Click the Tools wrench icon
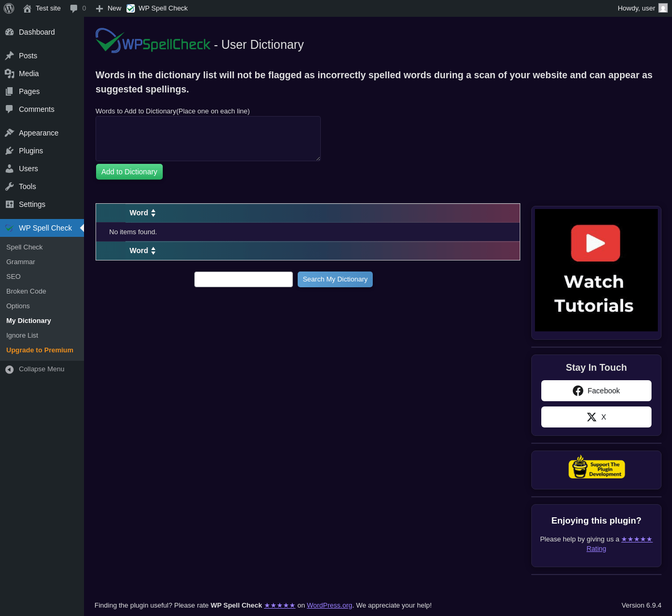The image size is (672, 616). pos(9,186)
